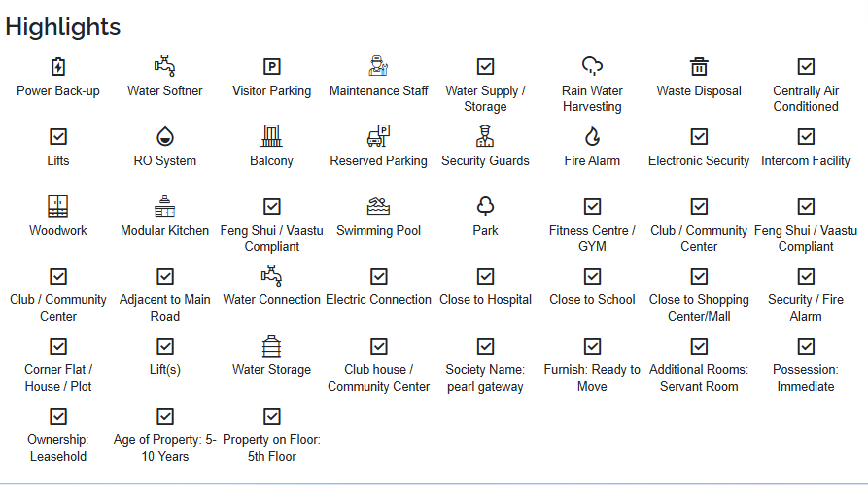Screen dimensions: 868x485
Task: Click the Visitor Parking icon
Action: (x=272, y=67)
